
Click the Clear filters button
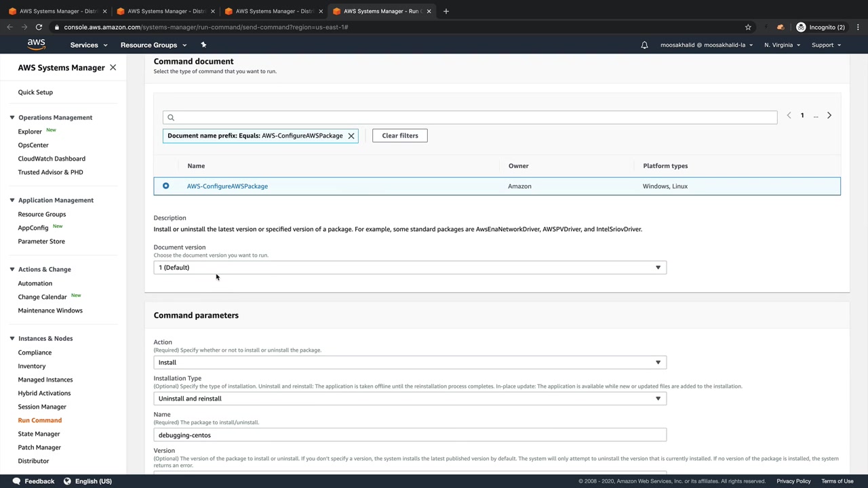click(x=399, y=136)
